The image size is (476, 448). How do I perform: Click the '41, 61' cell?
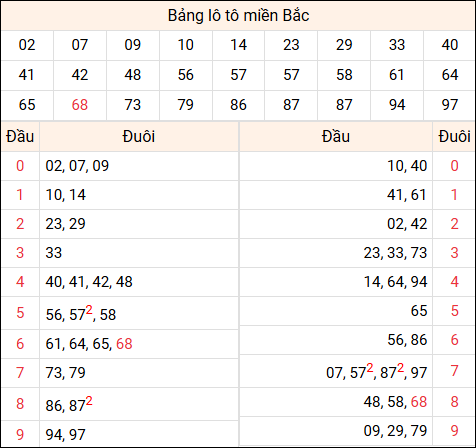[x=336, y=195]
